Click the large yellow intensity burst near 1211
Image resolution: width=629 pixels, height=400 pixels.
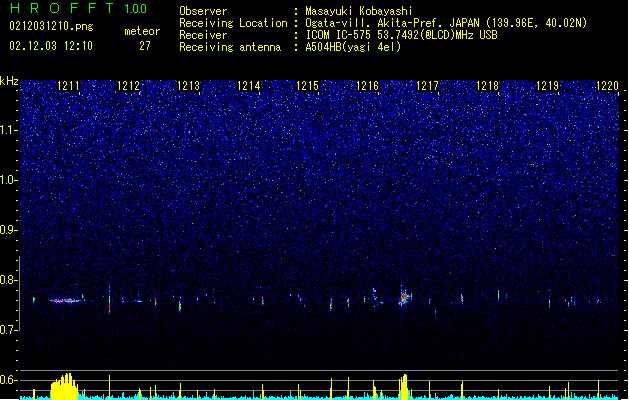pos(64,386)
